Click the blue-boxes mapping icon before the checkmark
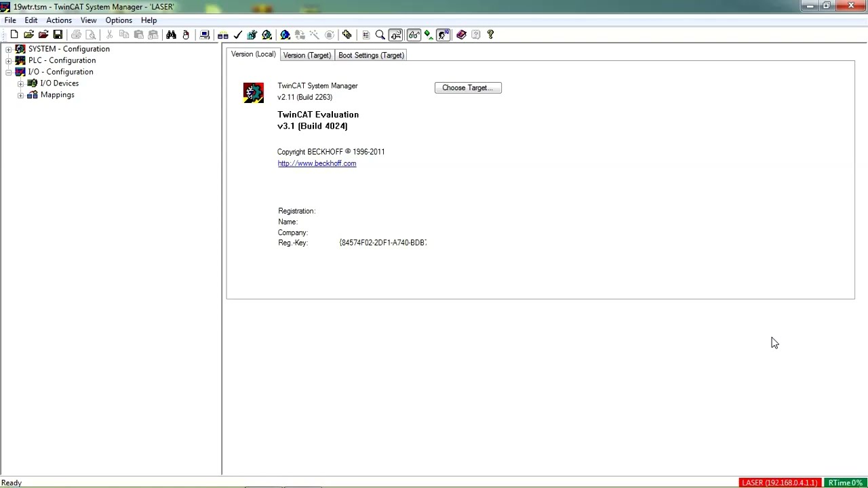This screenshot has width=868, height=488. [222, 35]
